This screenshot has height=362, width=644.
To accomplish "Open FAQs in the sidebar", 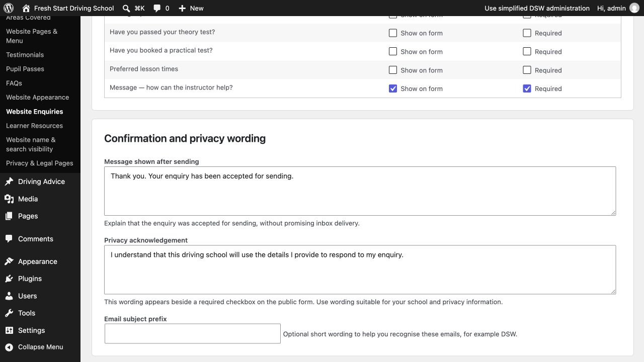I will (14, 83).
